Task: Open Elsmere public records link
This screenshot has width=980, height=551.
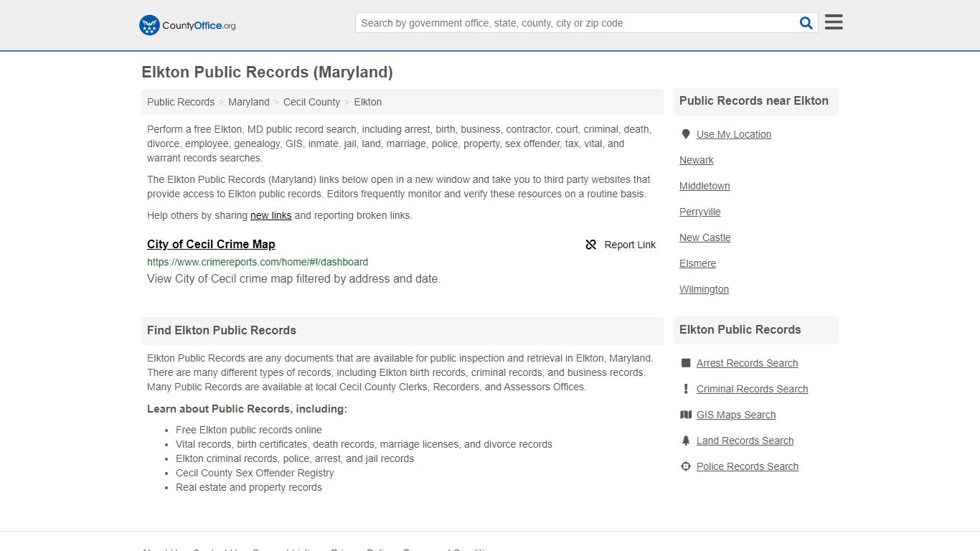Action: click(x=698, y=263)
